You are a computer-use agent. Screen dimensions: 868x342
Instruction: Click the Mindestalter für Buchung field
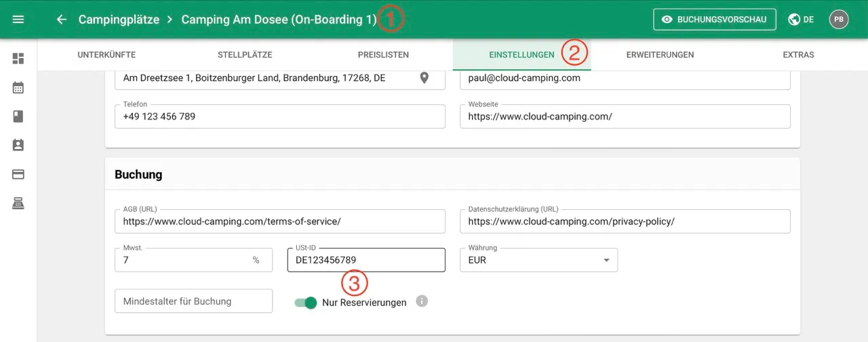click(x=193, y=301)
